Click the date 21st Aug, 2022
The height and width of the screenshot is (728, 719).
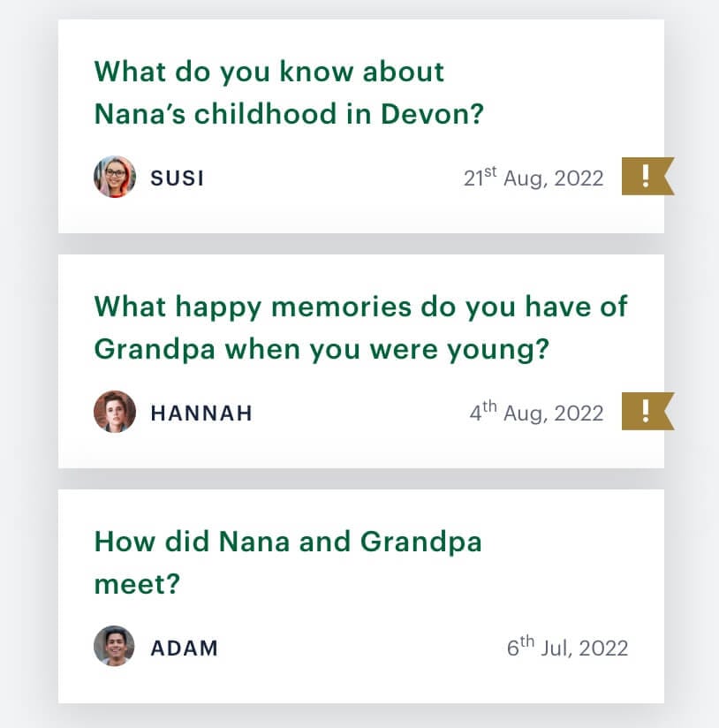(x=534, y=178)
